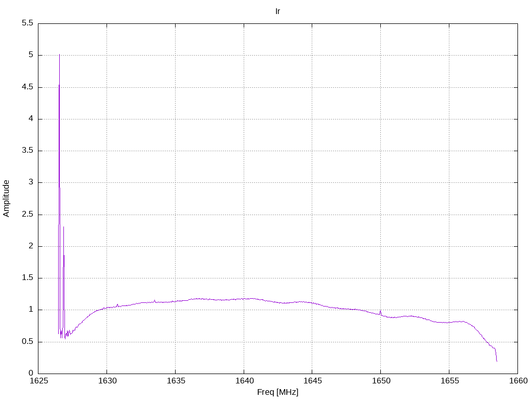The image size is (532, 399).
Task: Click the x-axis tick label "1645"
Action: [x=312, y=381]
